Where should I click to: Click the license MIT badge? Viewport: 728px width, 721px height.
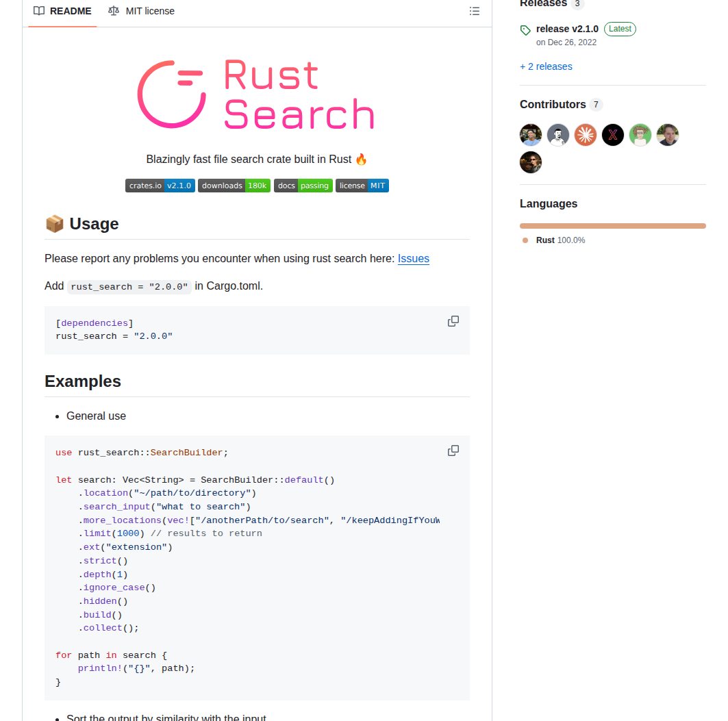[x=362, y=185]
